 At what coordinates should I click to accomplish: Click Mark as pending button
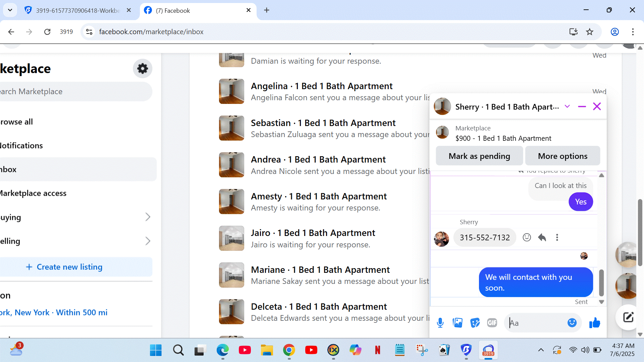tap(479, 156)
